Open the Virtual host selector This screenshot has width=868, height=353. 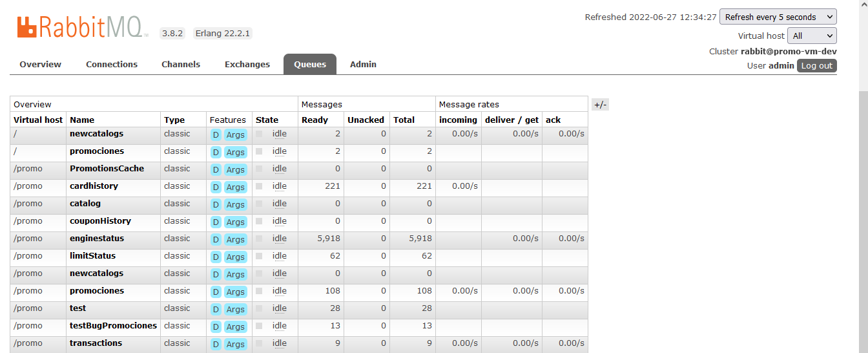click(811, 36)
